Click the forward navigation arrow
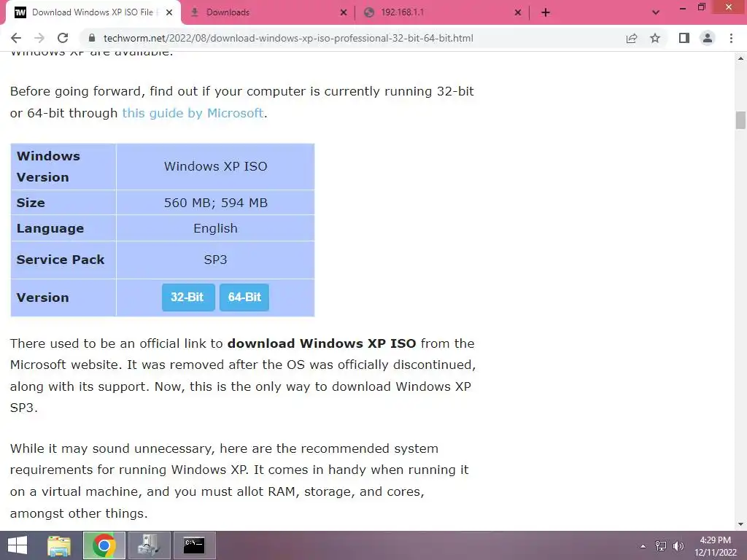Viewport: 747px width, 560px height. click(x=39, y=38)
